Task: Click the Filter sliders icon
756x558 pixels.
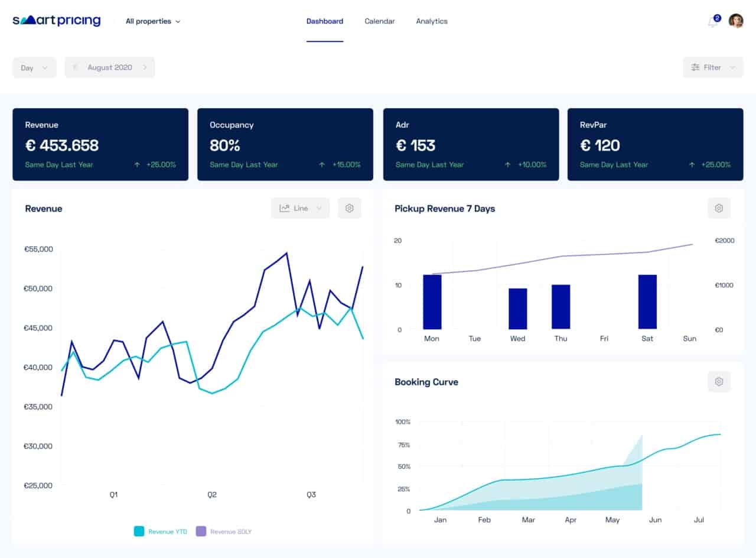Action: (x=695, y=67)
